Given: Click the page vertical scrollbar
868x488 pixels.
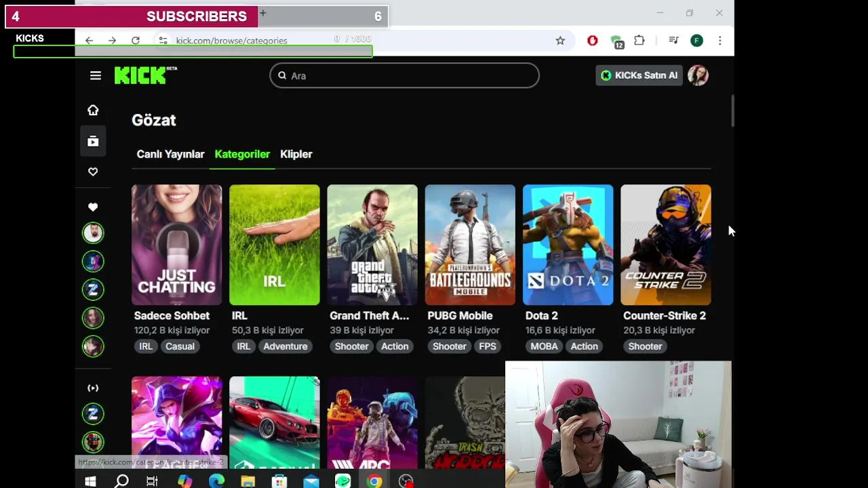Looking at the screenshot, I should point(732,111).
